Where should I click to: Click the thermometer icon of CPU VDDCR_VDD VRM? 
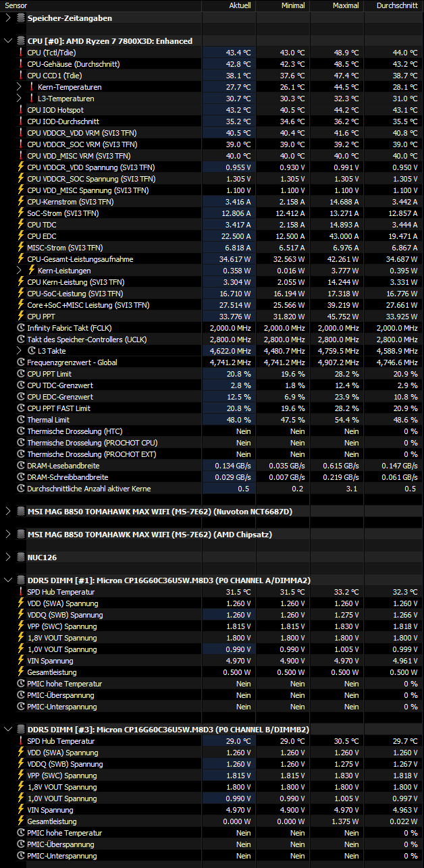20,133
